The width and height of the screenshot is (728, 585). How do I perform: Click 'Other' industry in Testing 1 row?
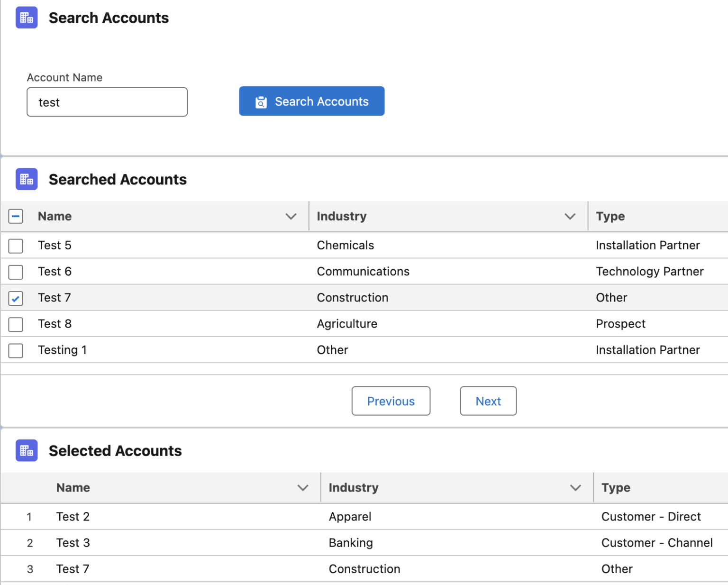click(x=332, y=350)
